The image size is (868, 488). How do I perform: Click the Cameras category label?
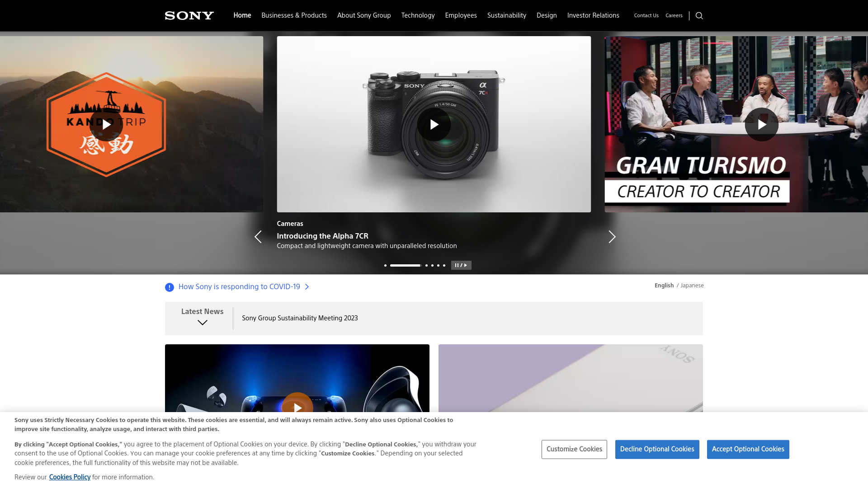(290, 224)
